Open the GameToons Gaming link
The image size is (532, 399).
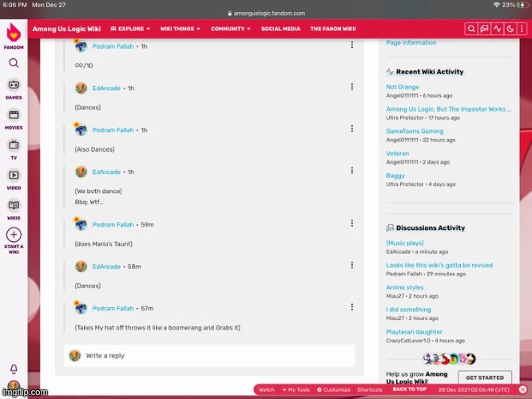pos(415,131)
